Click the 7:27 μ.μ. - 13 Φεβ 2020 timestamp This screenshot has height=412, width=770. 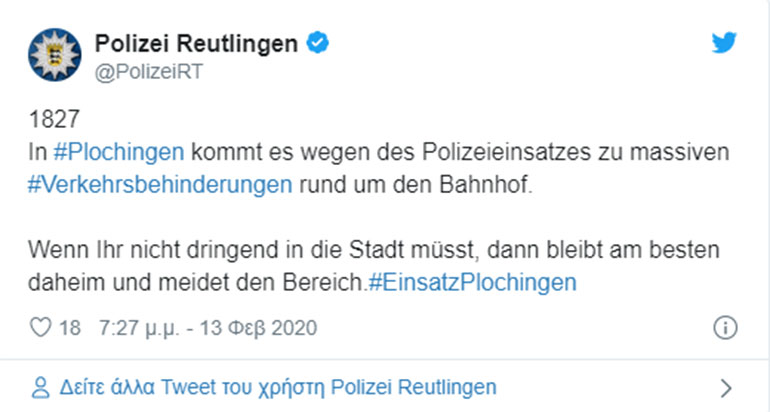[x=208, y=327]
